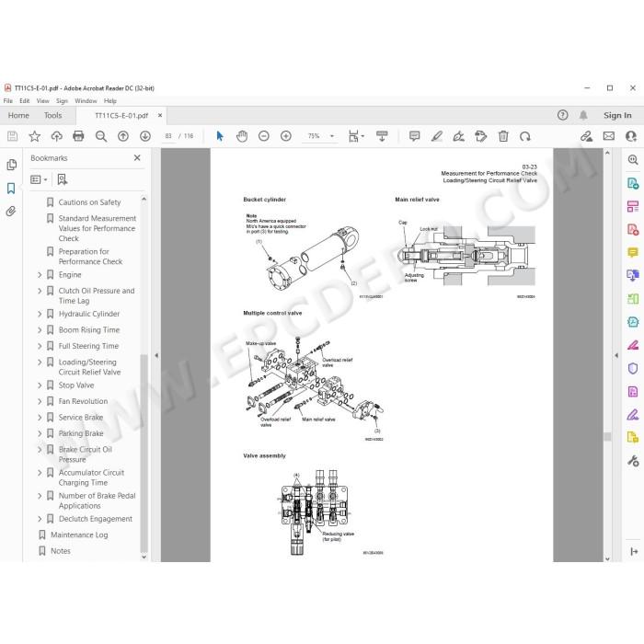The width and height of the screenshot is (644, 644).
Task: Bookmark the file with the star icon
Action: pyautogui.click(x=35, y=136)
